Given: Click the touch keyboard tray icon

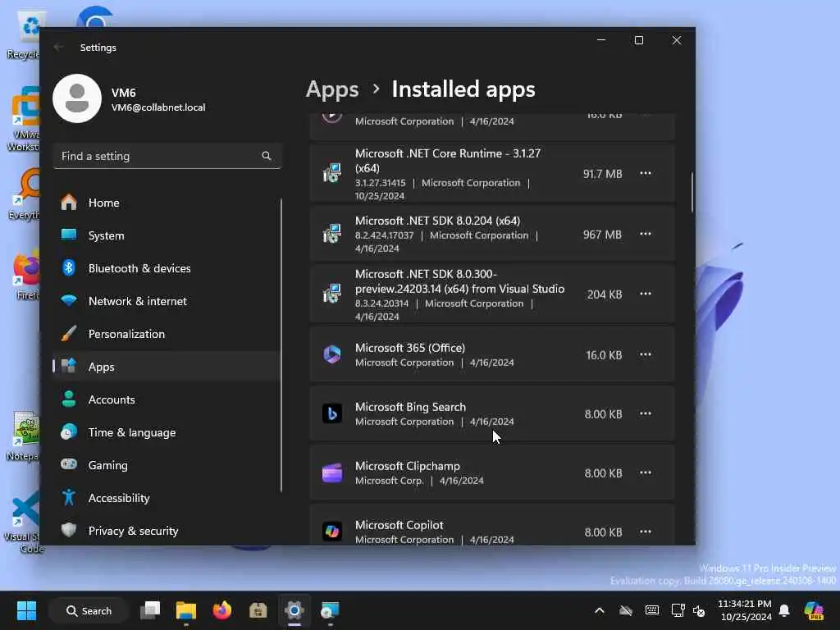Looking at the screenshot, I should pyautogui.click(x=652, y=610).
